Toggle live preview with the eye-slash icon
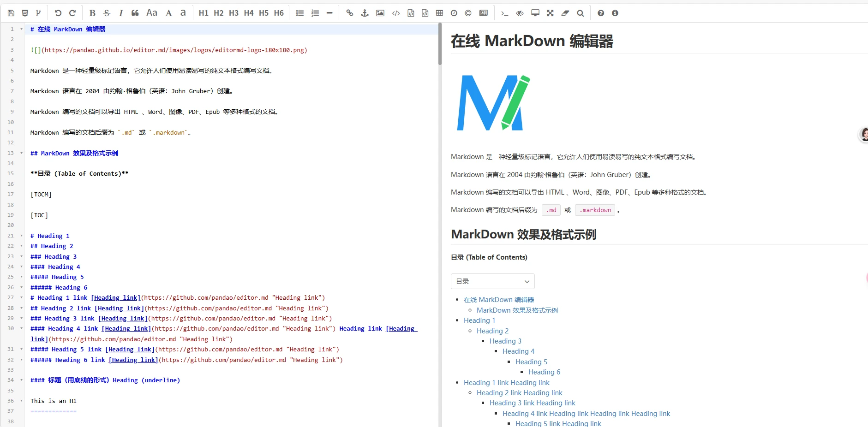The image size is (868, 427). coord(520,13)
